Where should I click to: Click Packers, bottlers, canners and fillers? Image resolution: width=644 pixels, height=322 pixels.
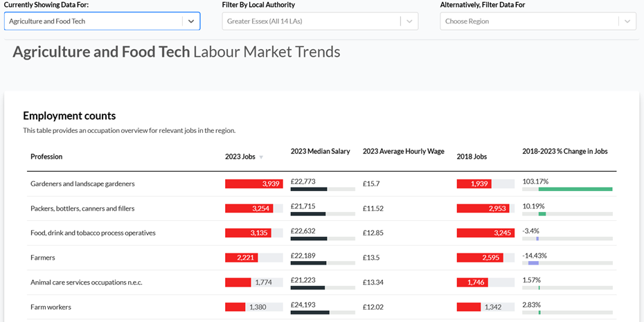pyautogui.click(x=82, y=208)
